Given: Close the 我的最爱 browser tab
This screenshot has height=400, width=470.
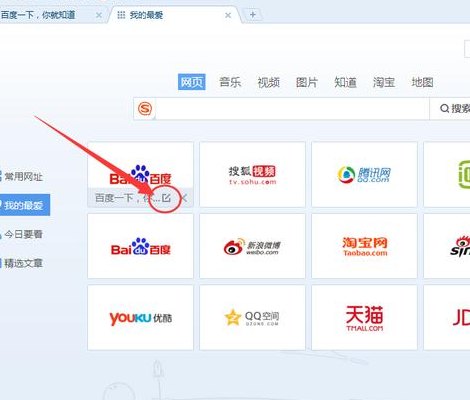Looking at the screenshot, I should point(228,15).
